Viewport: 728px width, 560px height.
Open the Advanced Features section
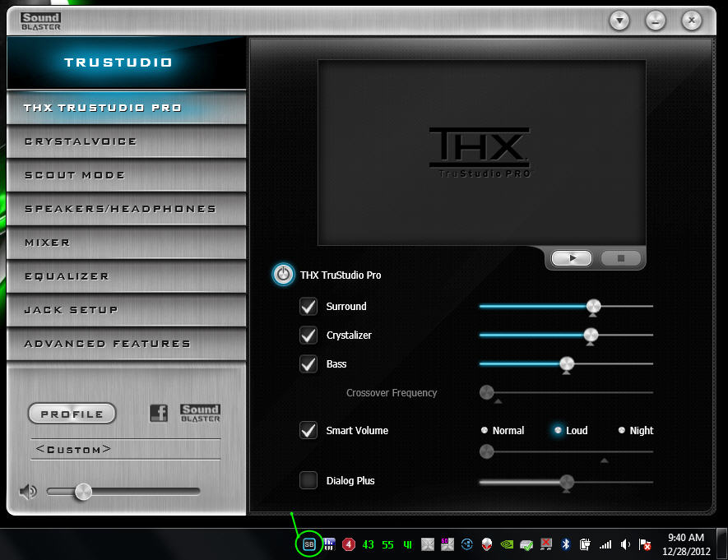[127, 344]
